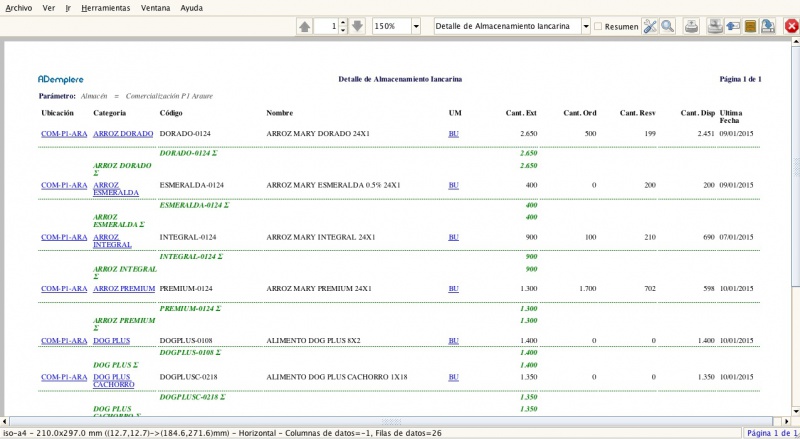Go to previous page with up arrow
The image size is (800, 439).
[305, 26]
